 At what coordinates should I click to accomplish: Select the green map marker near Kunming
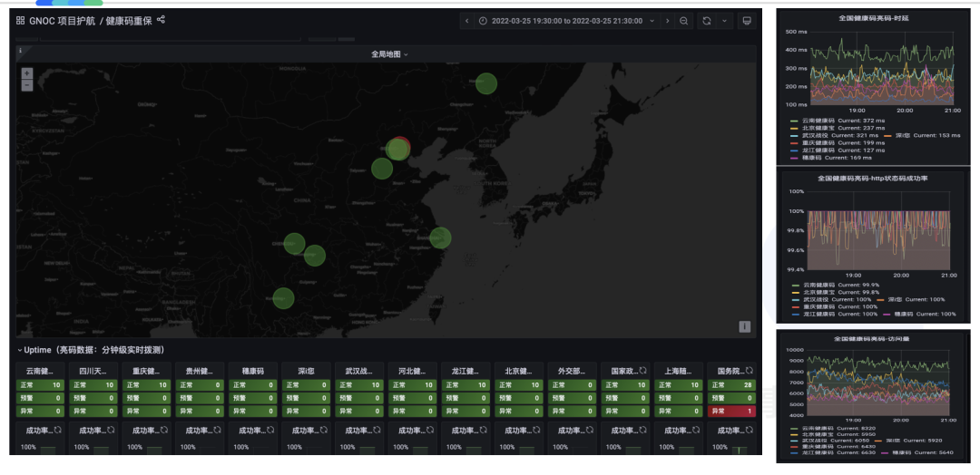(284, 298)
